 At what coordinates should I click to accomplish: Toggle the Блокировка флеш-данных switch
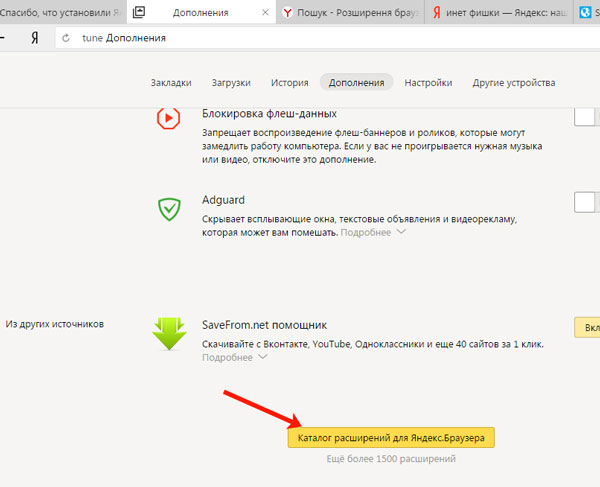[586, 118]
